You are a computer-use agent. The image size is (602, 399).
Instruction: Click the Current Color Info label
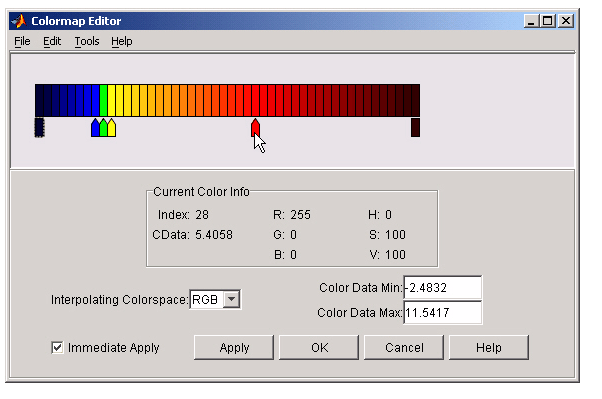[x=201, y=192]
